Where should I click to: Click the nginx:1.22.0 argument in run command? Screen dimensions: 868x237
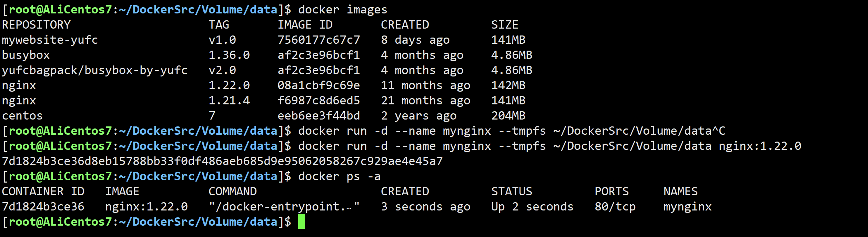click(760, 146)
